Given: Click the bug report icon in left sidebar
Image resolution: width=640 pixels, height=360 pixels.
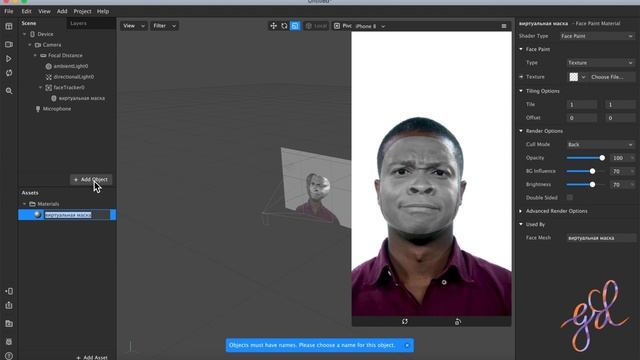Looking at the screenshot, I should pyautogui.click(x=9, y=341).
